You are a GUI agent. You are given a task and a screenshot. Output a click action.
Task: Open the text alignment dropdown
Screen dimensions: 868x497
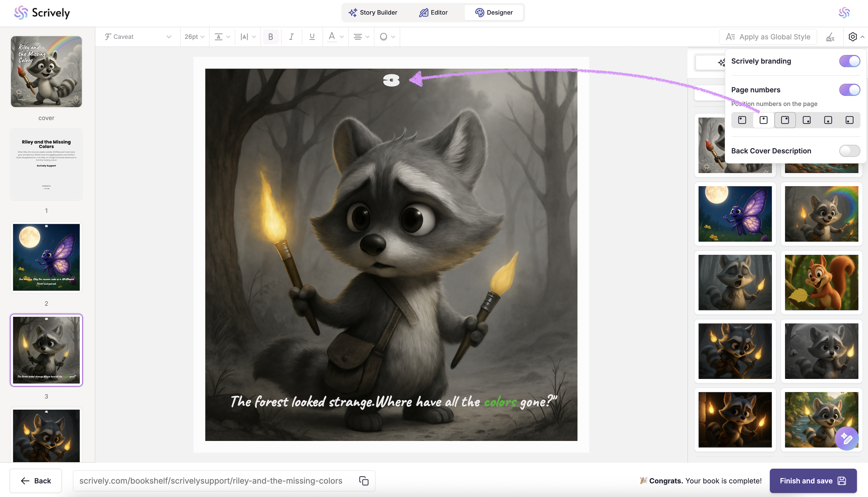pos(361,37)
